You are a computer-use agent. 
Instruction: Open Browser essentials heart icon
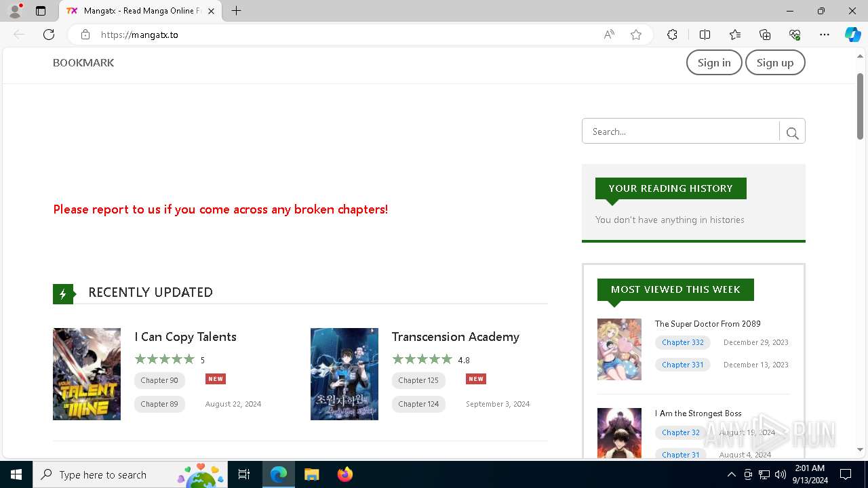click(795, 35)
